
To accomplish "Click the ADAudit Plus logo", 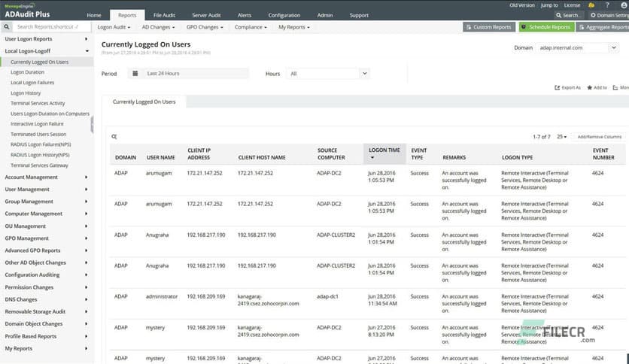I will point(26,11).
